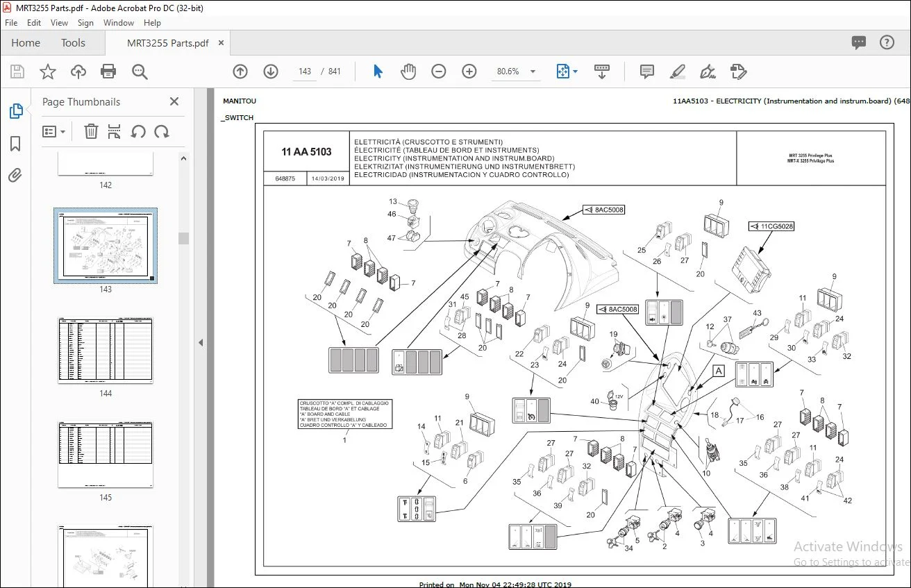The width and height of the screenshot is (911, 588).
Task: Click the CRUSCOTTO "A" caption box
Action: pos(344,414)
